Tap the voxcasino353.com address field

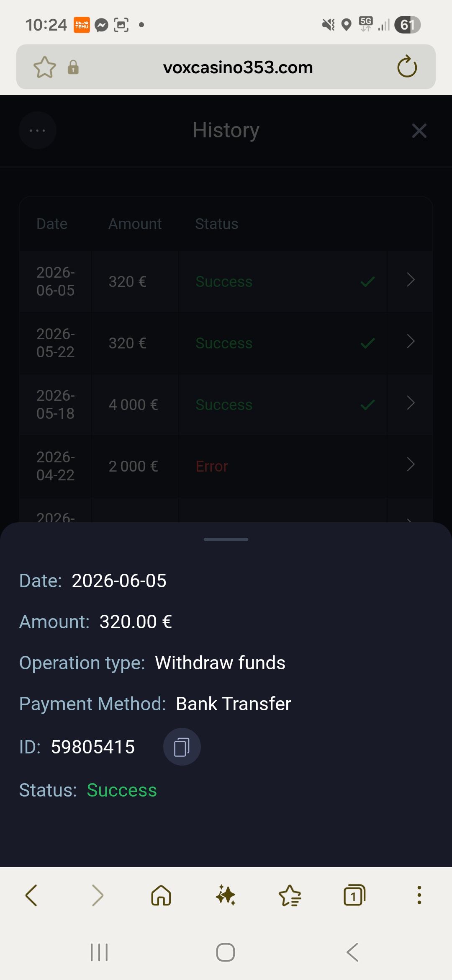238,67
